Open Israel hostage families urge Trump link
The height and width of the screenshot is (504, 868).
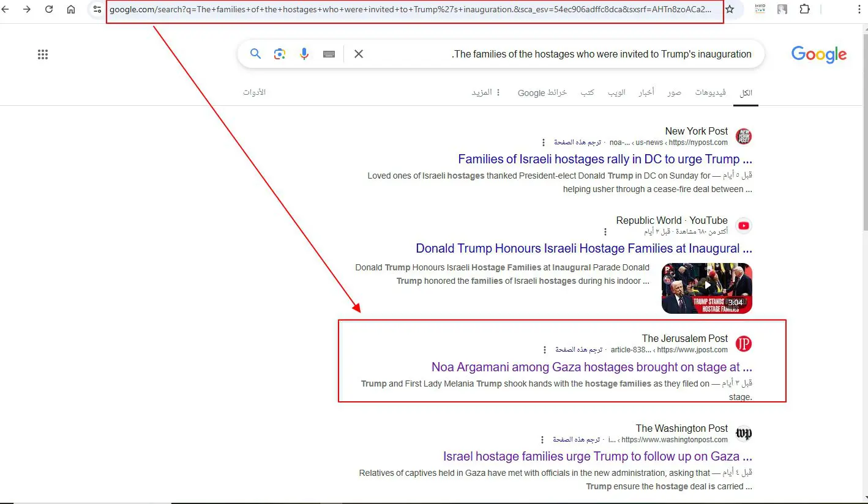(x=597, y=456)
